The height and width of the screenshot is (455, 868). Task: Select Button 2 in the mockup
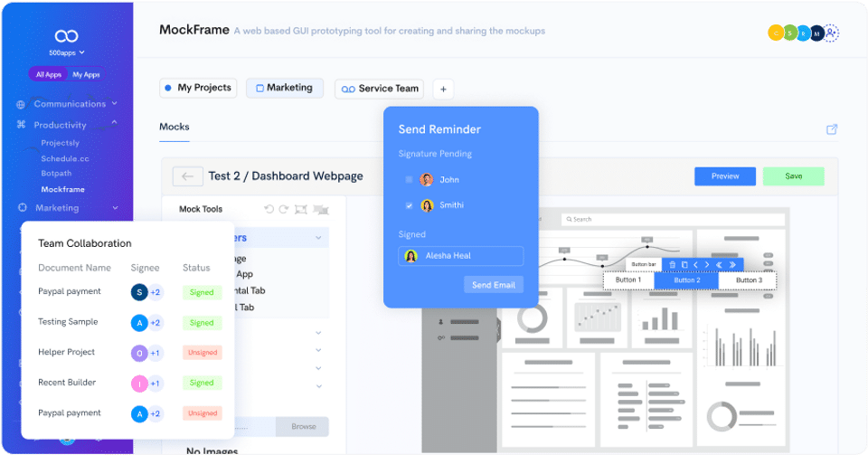(686, 280)
